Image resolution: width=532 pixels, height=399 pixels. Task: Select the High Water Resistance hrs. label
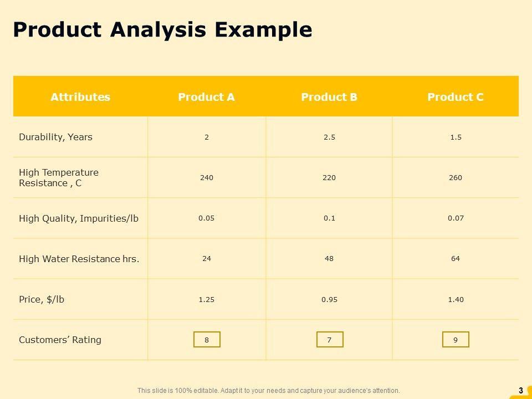(79, 259)
